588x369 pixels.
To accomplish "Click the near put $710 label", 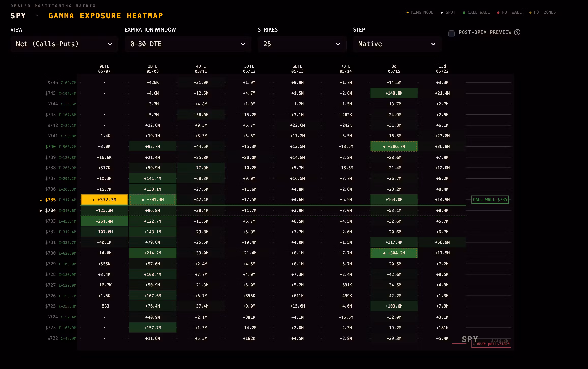I will 491,344.
